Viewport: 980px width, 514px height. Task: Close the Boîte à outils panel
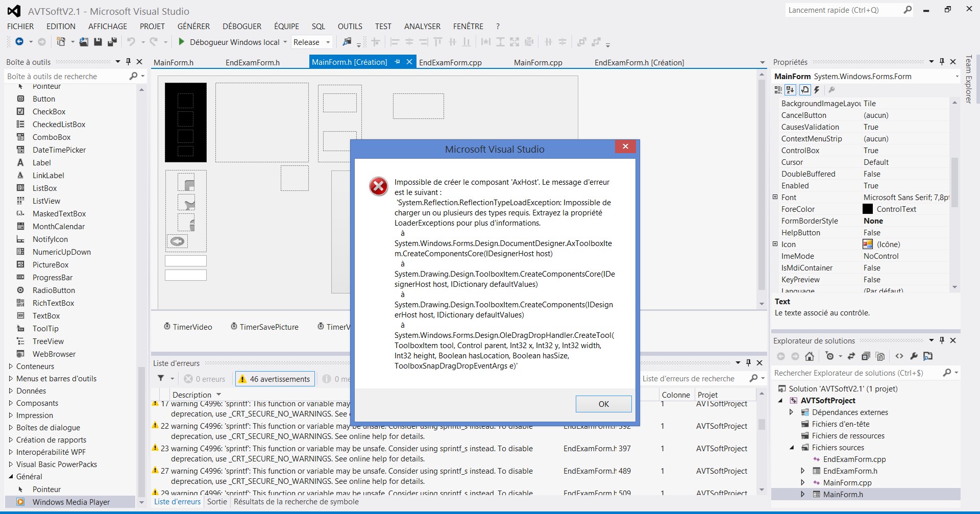(x=139, y=62)
